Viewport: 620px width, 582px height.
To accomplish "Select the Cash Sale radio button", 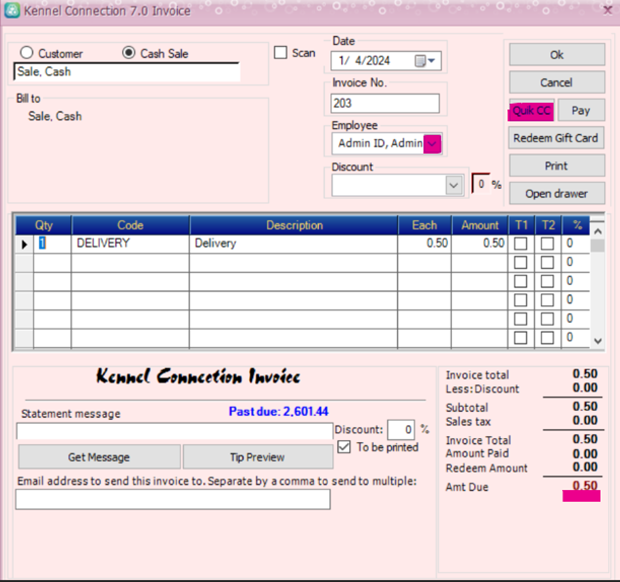I will 129,53.
